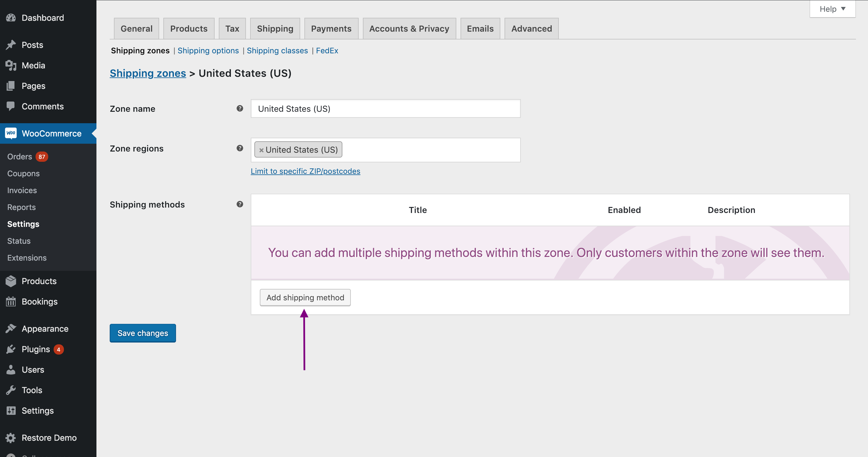Screen dimensions: 868x457
Task: Open the Tax settings tab
Action: tap(232, 27)
